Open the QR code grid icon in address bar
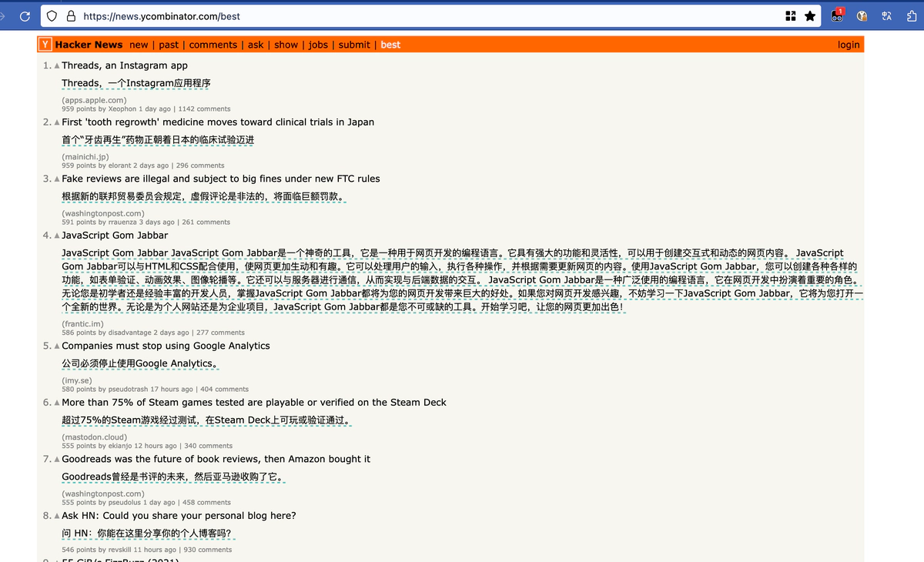This screenshot has width=924, height=562. tap(791, 16)
